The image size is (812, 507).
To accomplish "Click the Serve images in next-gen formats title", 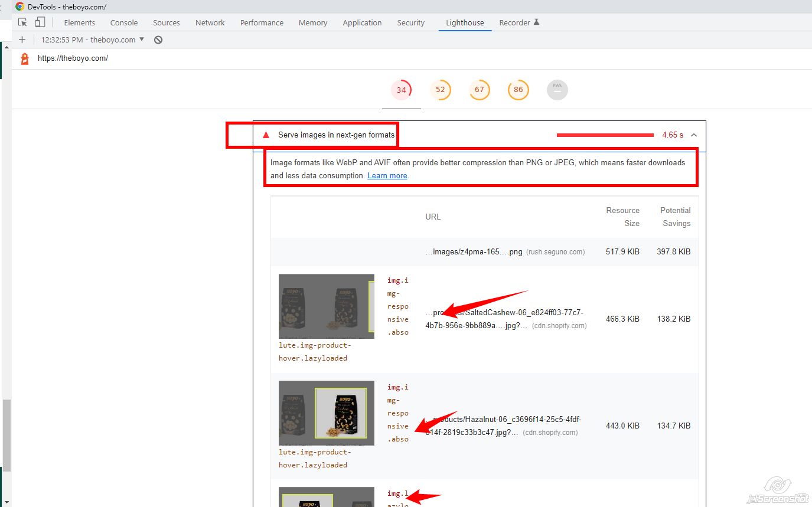I will [336, 135].
